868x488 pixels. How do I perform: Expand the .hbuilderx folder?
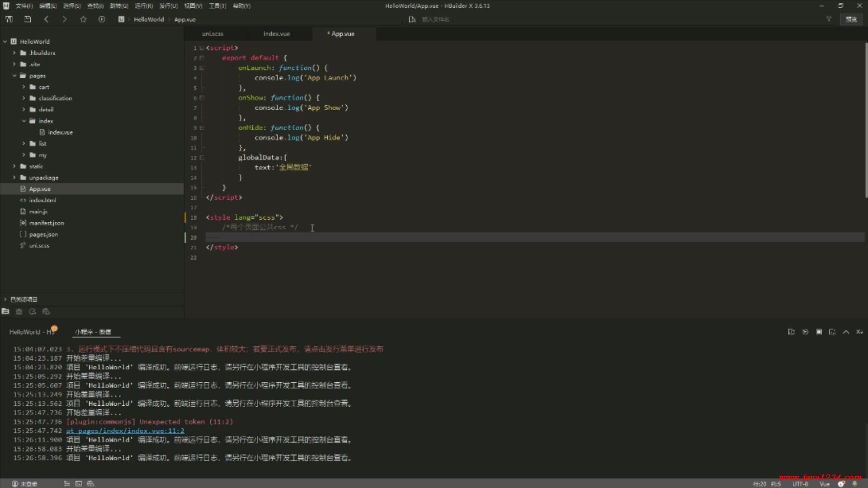[x=14, y=53]
